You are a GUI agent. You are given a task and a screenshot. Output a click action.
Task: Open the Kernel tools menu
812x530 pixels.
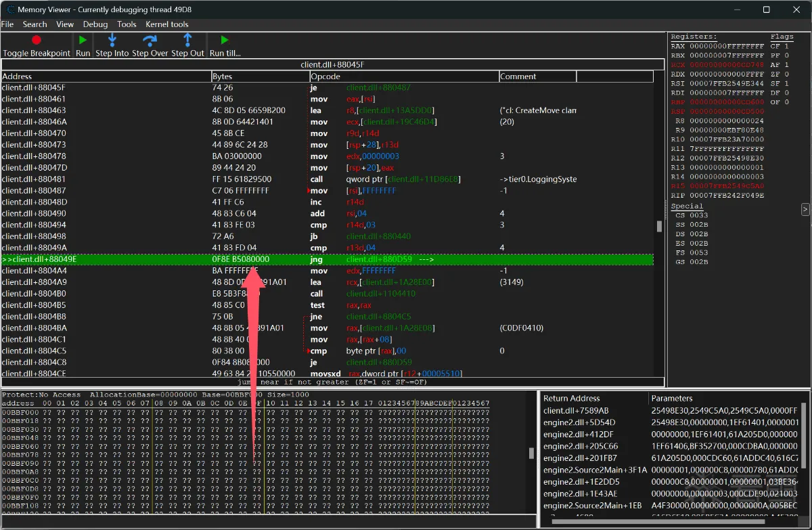(x=167, y=24)
